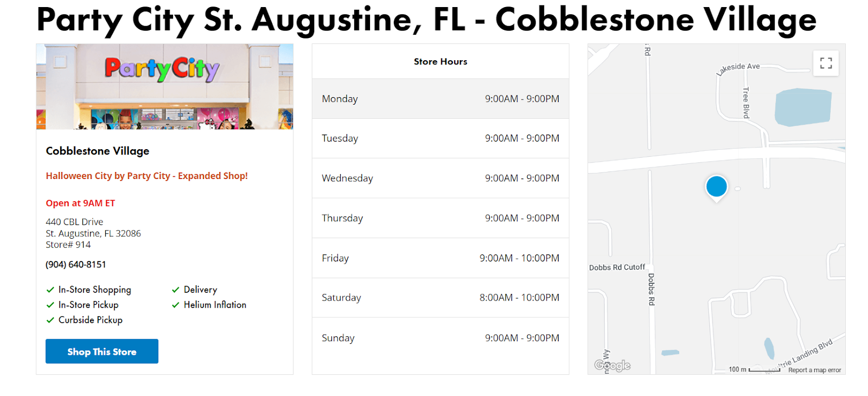Screen dimensions: 868x396
Task: Click Report a map error link
Action: pyautogui.click(x=814, y=370)
